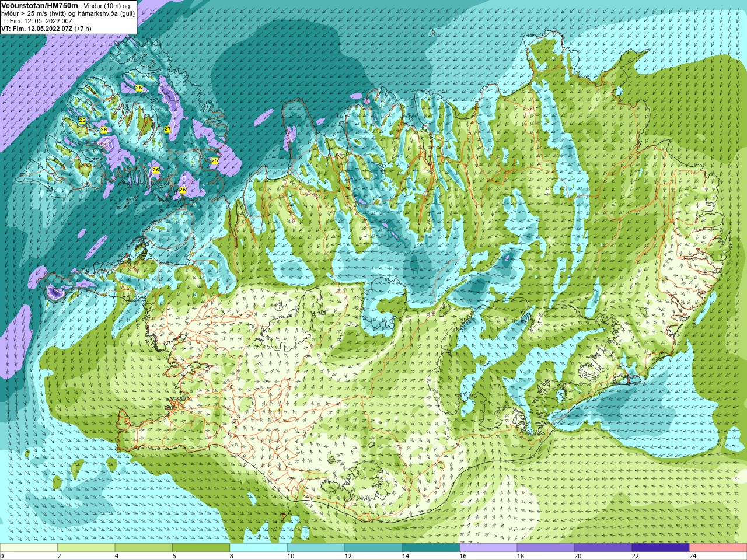Click the legend scale number 24
The width and height of the screenshot is (747, 560).
[693, 556]
